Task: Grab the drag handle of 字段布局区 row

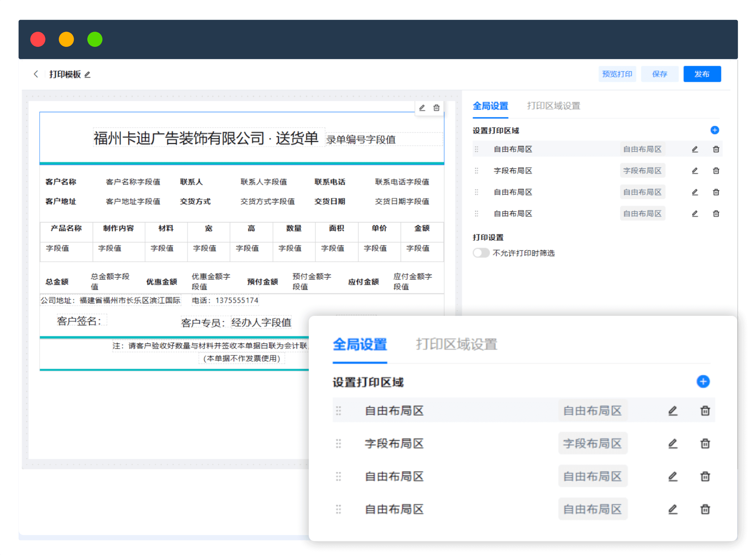Action: 477,170
